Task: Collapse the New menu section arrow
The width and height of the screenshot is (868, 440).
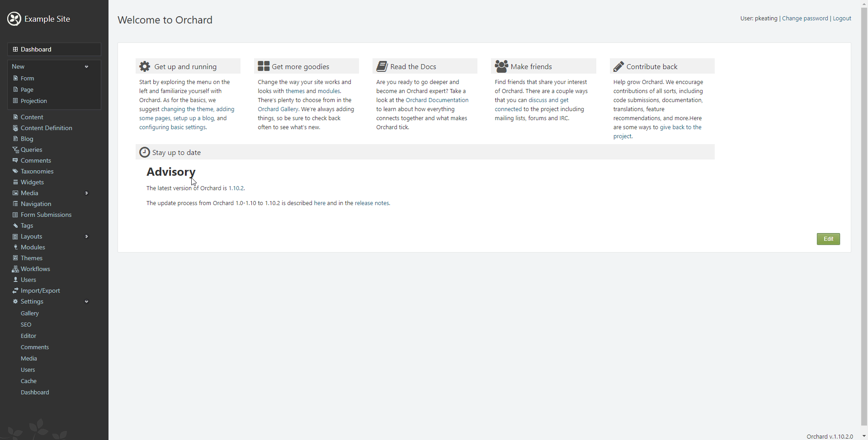Action: tap(86, 67)
